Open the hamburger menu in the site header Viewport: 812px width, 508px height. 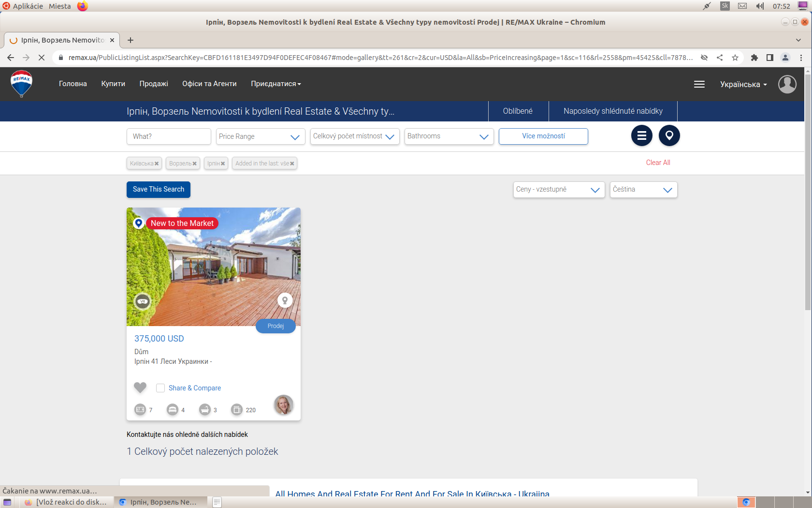[x=699, y=84]
